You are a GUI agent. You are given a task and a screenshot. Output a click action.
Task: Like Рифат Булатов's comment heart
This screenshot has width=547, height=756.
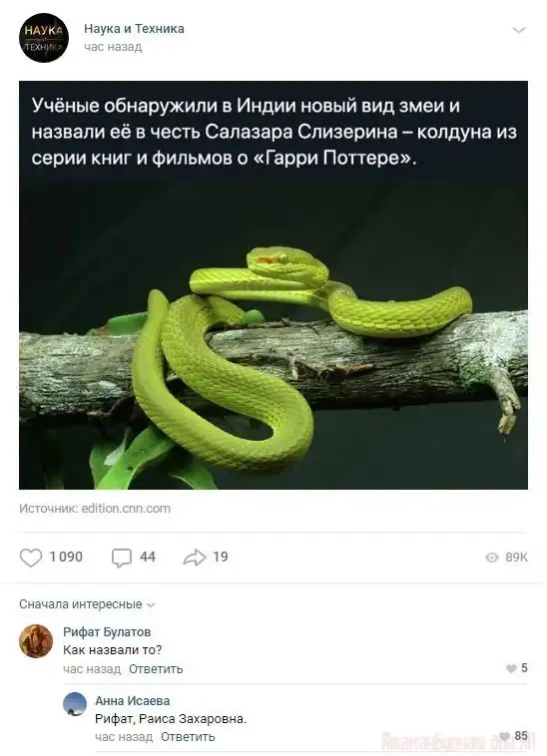(511, 668)
